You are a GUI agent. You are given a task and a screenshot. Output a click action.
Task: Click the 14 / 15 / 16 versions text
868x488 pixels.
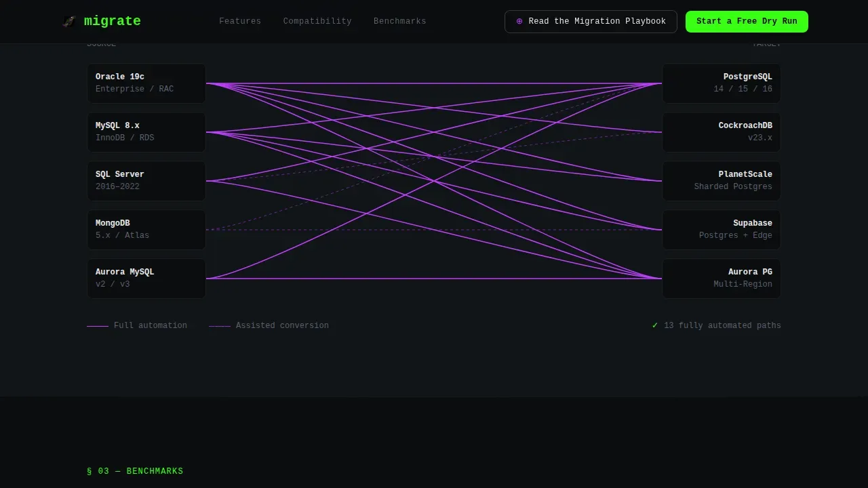click(x=743, y=89)
